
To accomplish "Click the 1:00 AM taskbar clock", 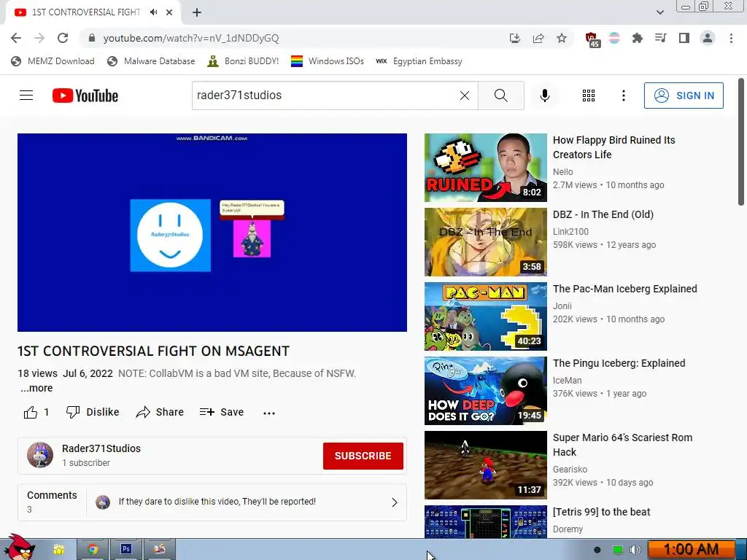I will 691,550.
